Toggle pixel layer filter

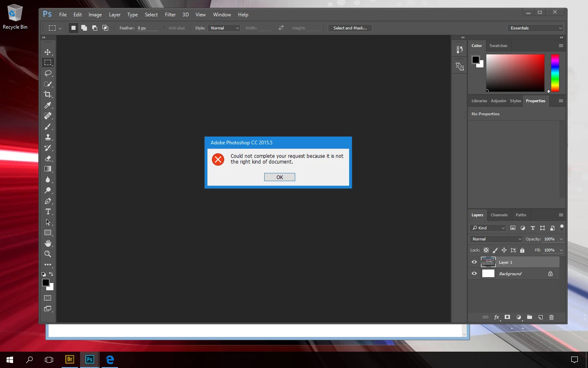pos(513,228)
